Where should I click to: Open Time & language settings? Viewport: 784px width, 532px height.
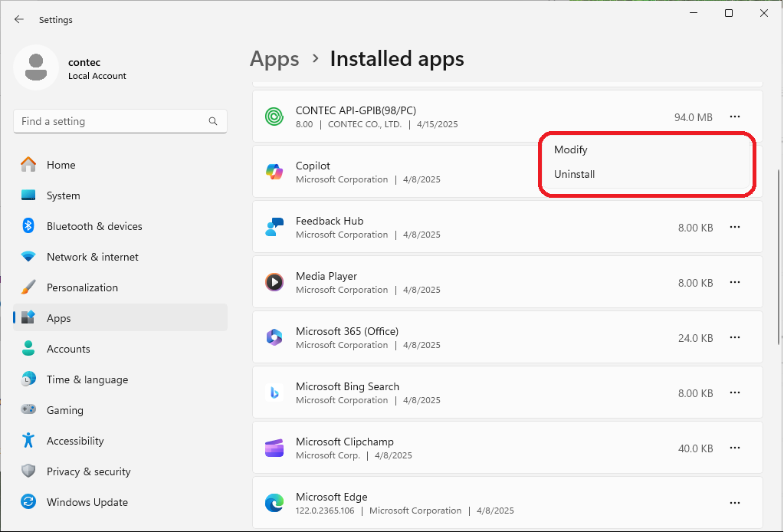(120, 379)
